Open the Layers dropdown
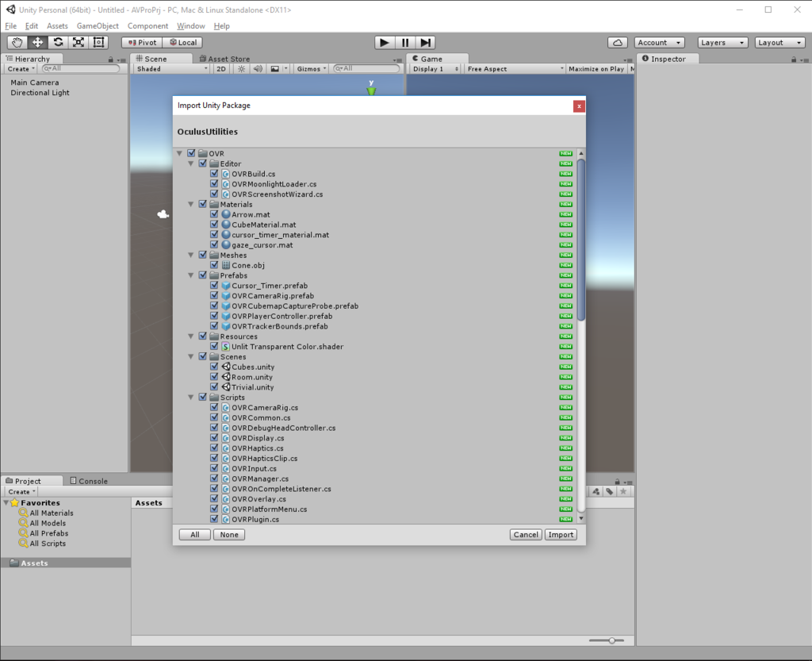The width and height of the screenshot is (812, 661). [x=723, y=43]
